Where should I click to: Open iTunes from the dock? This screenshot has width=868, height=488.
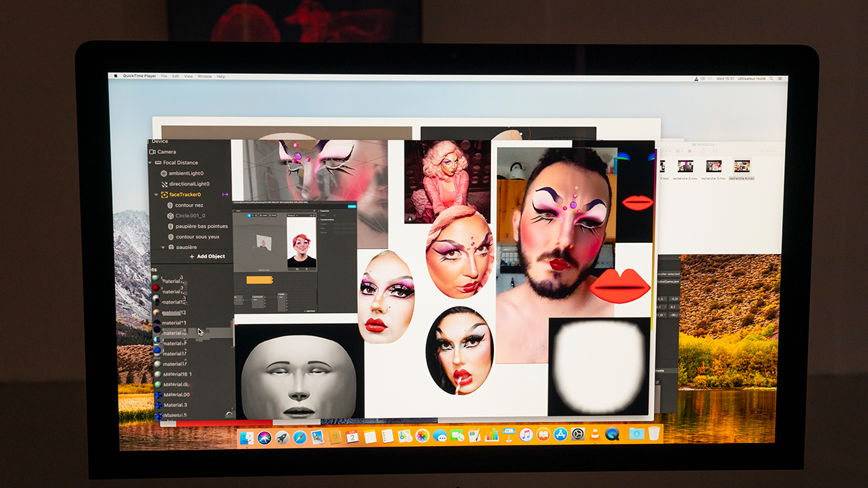(x=526, y=435)
